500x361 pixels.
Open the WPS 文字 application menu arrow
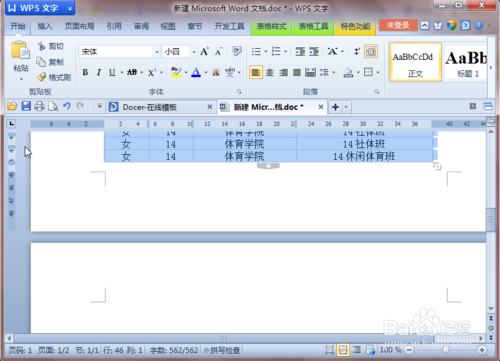coord(70,9)
